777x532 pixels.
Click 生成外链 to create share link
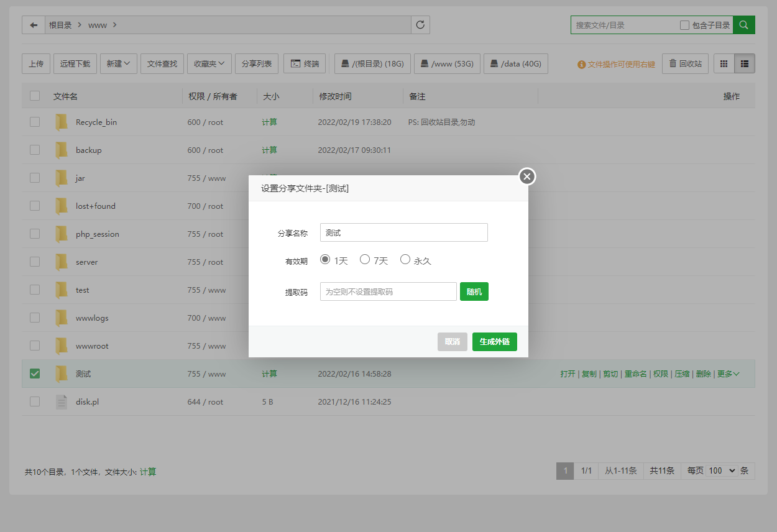[494, 341]
